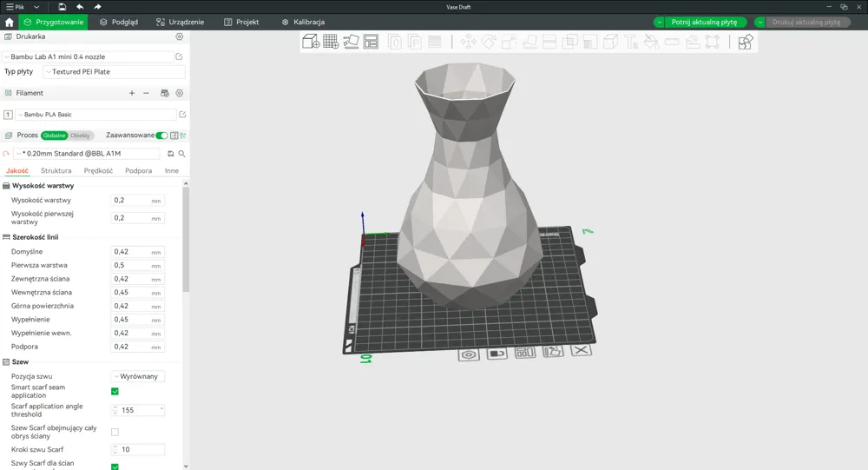Search process settings with magnifier icon
The height and width of the screenshot is (470, 868).
click(181, 154)
